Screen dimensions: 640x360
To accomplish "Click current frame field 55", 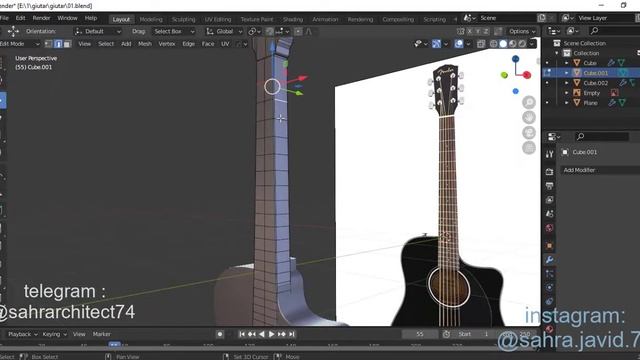I will (x=420, y=334).
